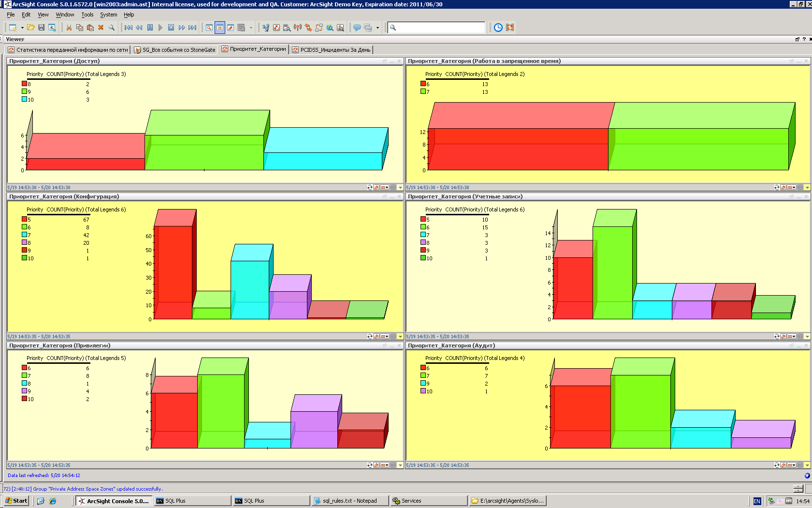Pause playback using the toolbar pause icon
Viewport: 812px width, 508px height.
tap(150, 28)
